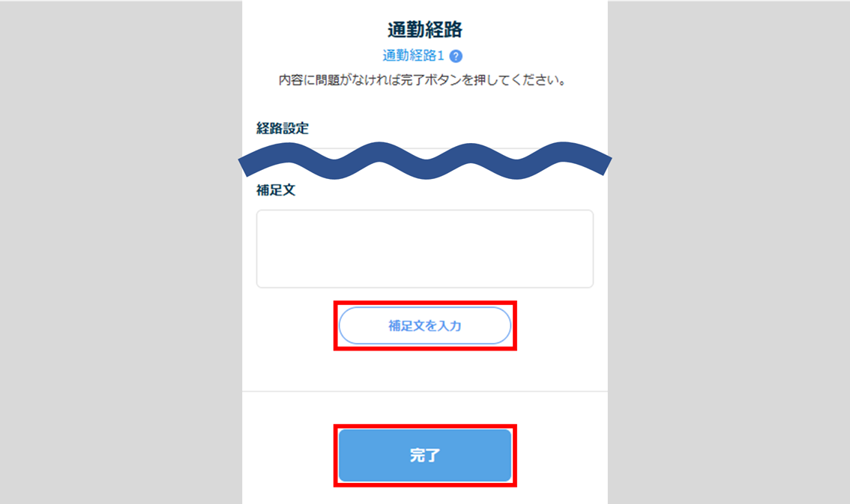Viewport: 850px width, 504px height.
Task: Focus the 補足文 text area
Action: (x=424, y=249)
